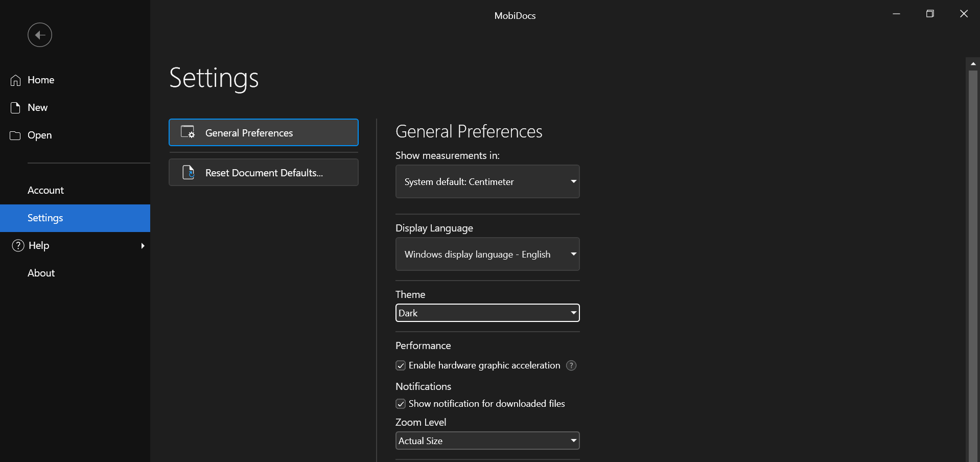
Task: Go to Home in the sidebar
Action: [x=75, y=80]
